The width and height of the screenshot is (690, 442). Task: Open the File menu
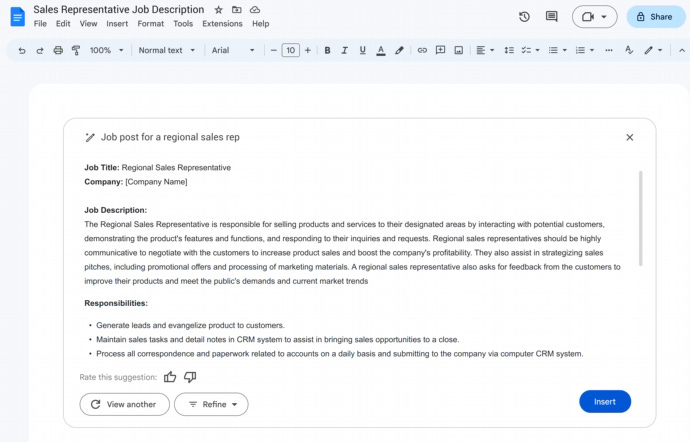[x=40, y=24]
